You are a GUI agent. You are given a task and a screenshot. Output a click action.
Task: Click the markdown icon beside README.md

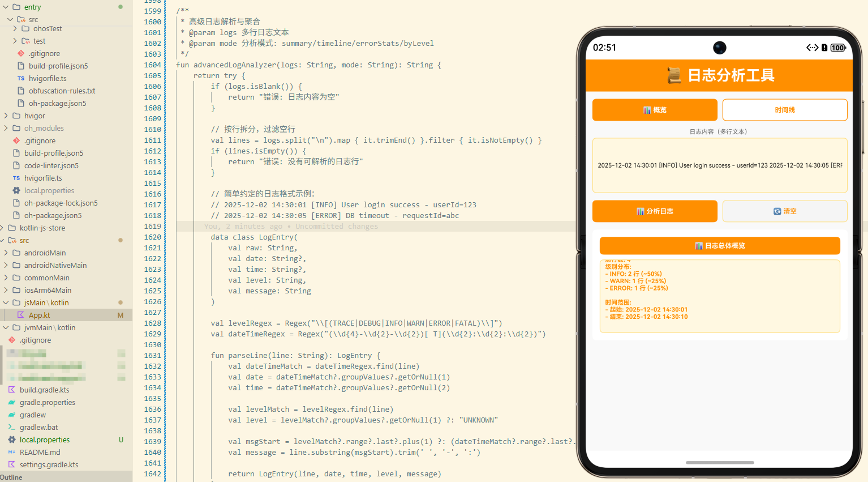(x=12, y=452)
